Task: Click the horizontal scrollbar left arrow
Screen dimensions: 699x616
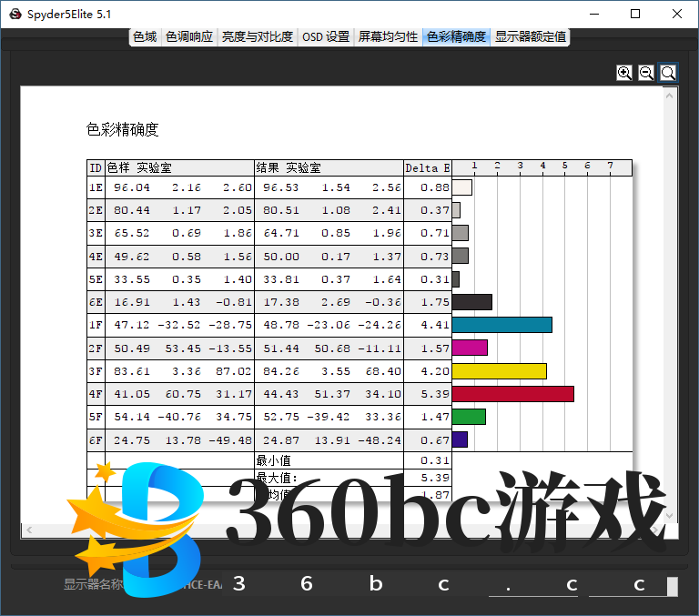Action: click(x=28, y=530)
